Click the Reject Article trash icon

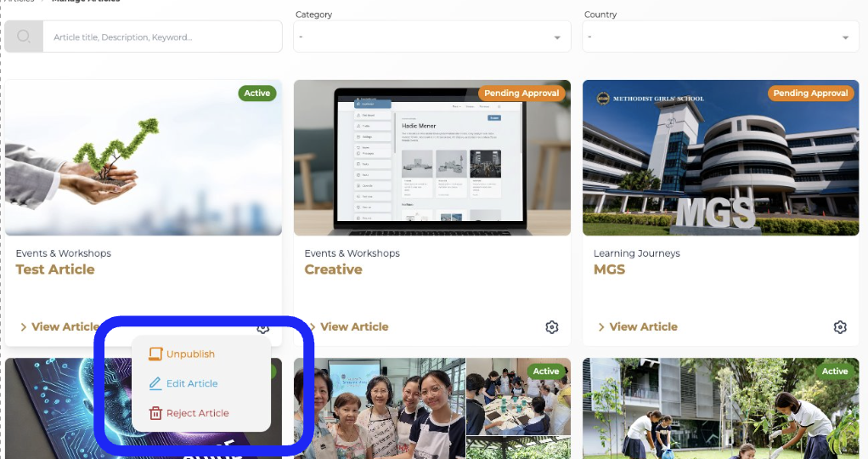[x=155, y=414]
